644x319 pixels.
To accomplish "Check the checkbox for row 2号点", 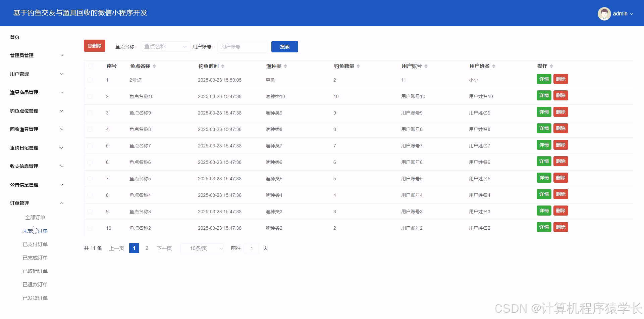I will [x=90, y=80].
